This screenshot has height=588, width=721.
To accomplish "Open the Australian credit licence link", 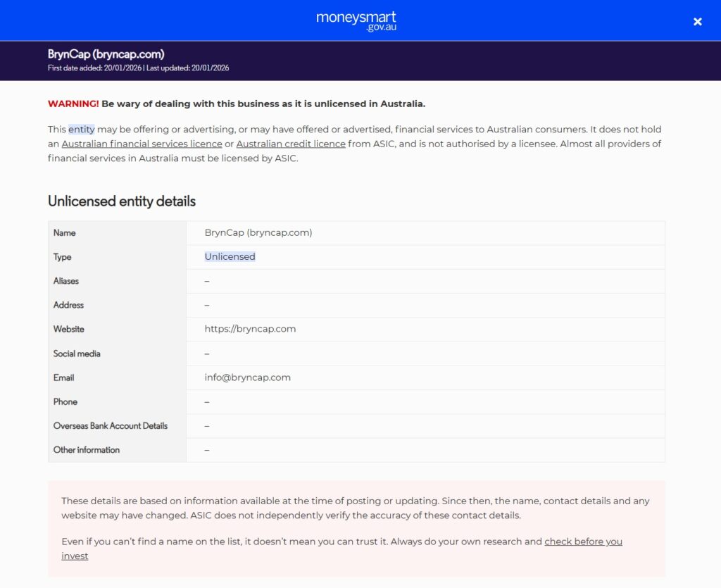I will coord(291,144).
